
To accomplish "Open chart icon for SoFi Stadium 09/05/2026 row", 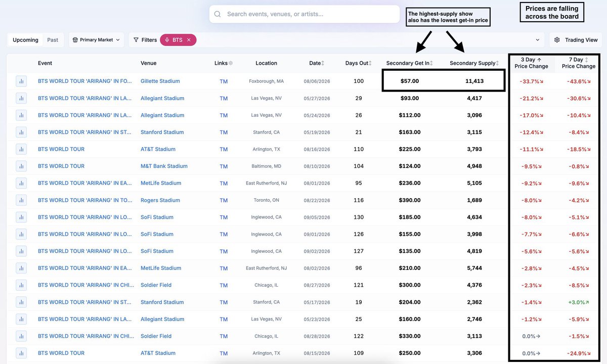I will coord(21,217).
